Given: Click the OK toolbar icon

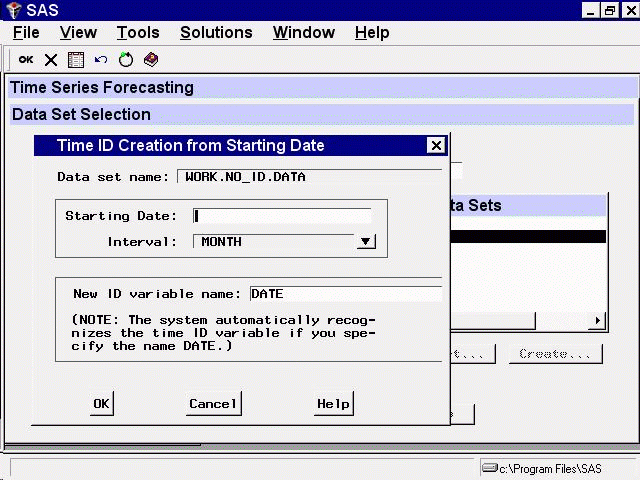Looking at the screenshot, I should (26, 60).
